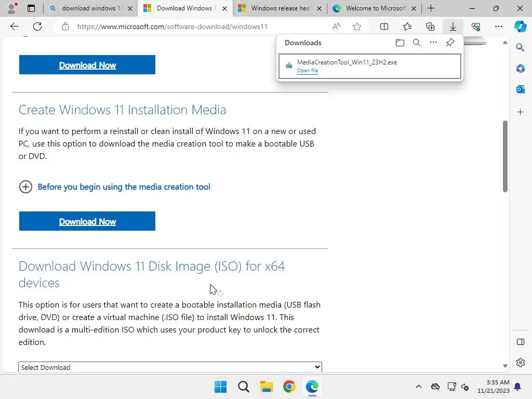This screenshot has width=532, height=399.
Task: Toggle the Downloads toolbar button
Action: pyautogui.click(x=453, y=26)
